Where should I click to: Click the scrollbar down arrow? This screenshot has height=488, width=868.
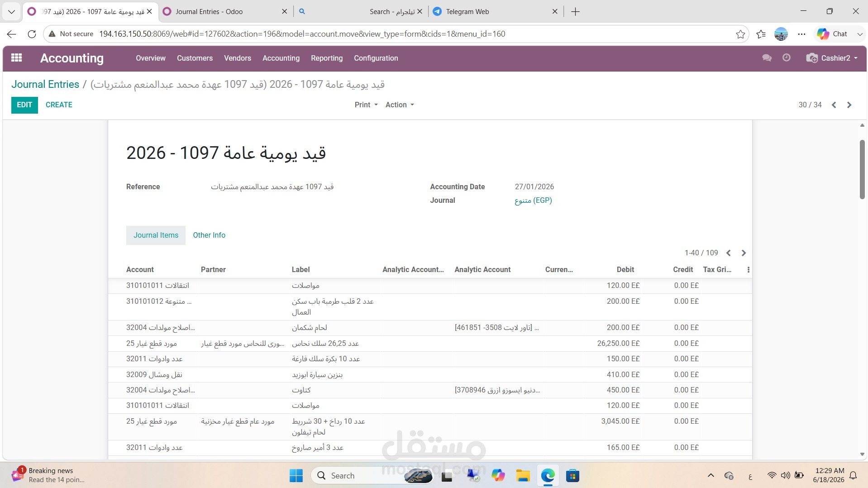tap(862, 455)
